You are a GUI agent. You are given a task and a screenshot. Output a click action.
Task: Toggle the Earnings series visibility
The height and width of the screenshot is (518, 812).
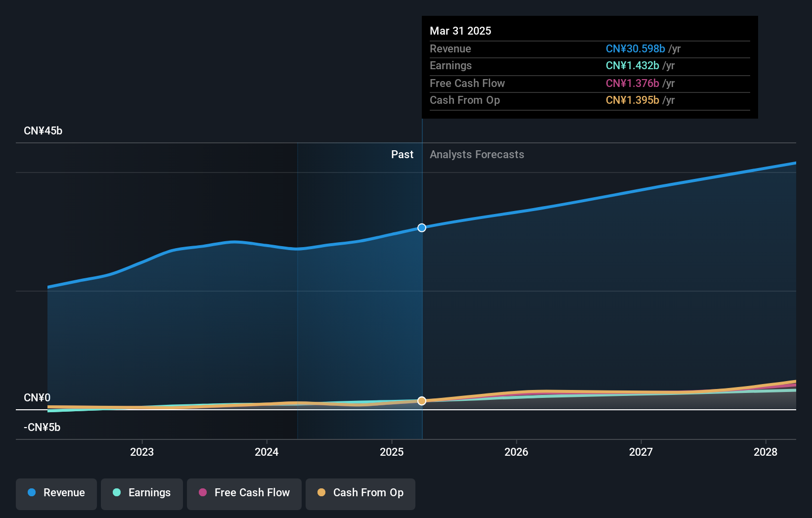tap(142, 493)
